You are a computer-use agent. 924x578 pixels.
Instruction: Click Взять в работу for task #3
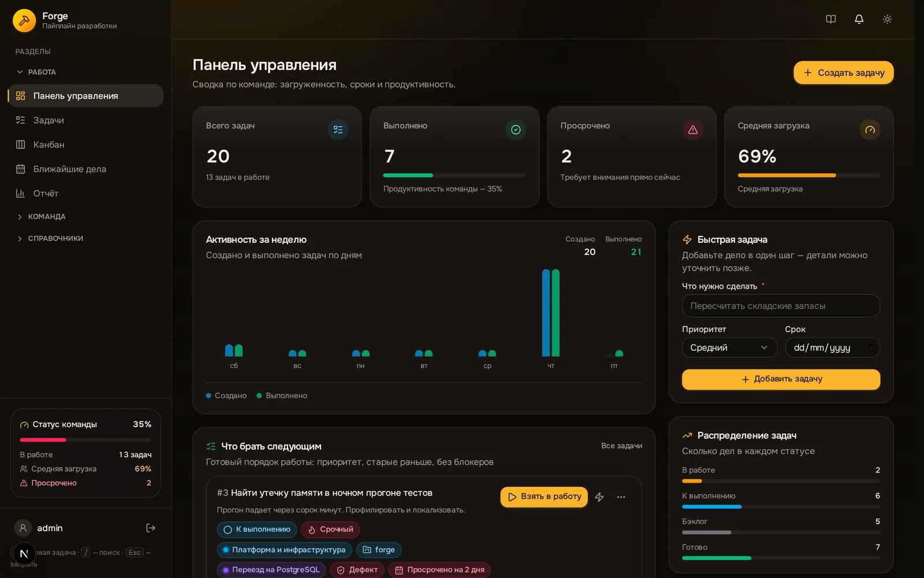pyautogui.click(x=544, y=497)
